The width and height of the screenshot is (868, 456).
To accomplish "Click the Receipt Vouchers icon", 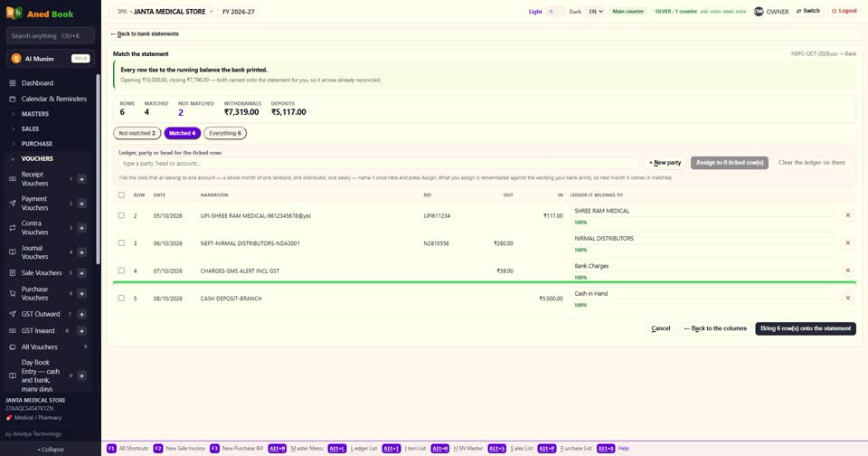I will point(12,179).
